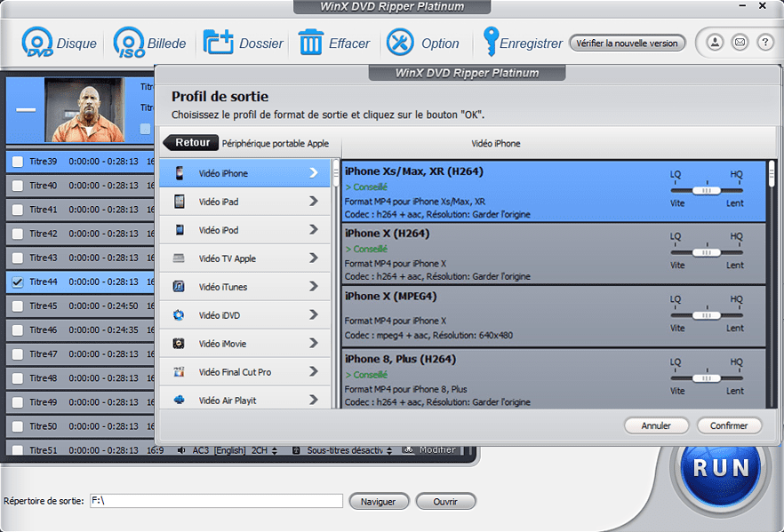The image size is (784, 532).
Task: Click the Vidéo iDVD icon
Action: (179, 314)
